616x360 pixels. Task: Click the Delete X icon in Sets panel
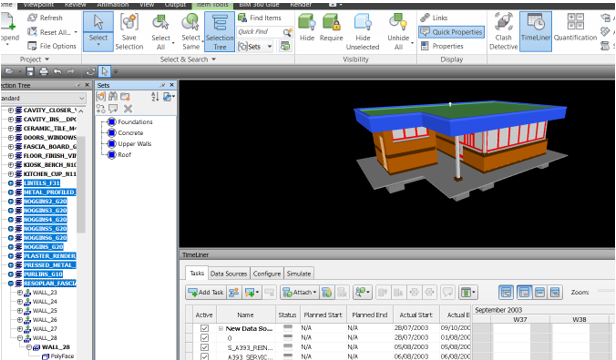pyautogui.click(x=128, y=109)
